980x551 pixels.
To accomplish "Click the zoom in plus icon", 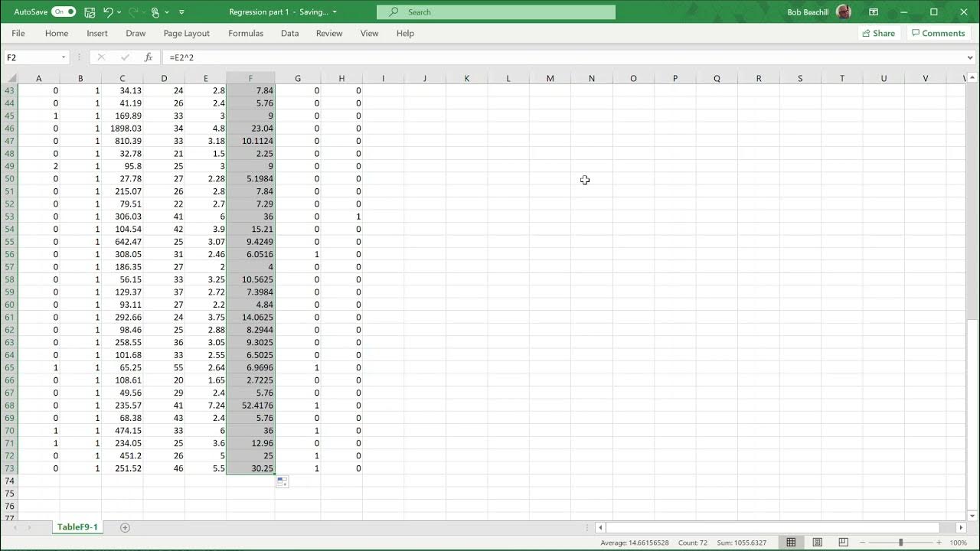I will click(x=939, y=543).
